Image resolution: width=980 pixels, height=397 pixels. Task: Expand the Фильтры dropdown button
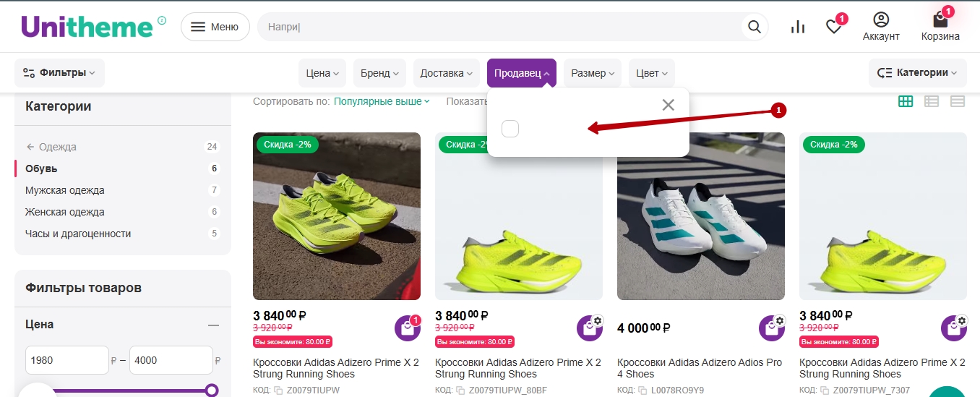point(59,73)
